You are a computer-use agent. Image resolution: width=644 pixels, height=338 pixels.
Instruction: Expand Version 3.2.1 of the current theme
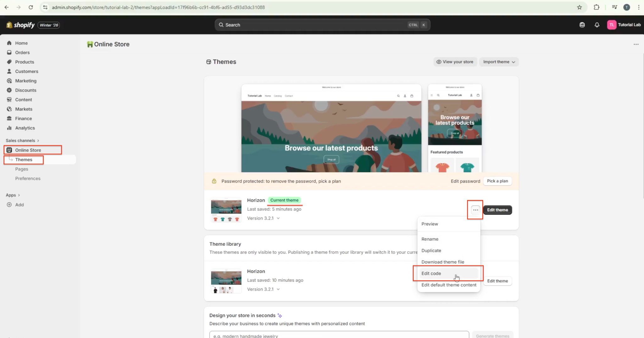[264, 218]
